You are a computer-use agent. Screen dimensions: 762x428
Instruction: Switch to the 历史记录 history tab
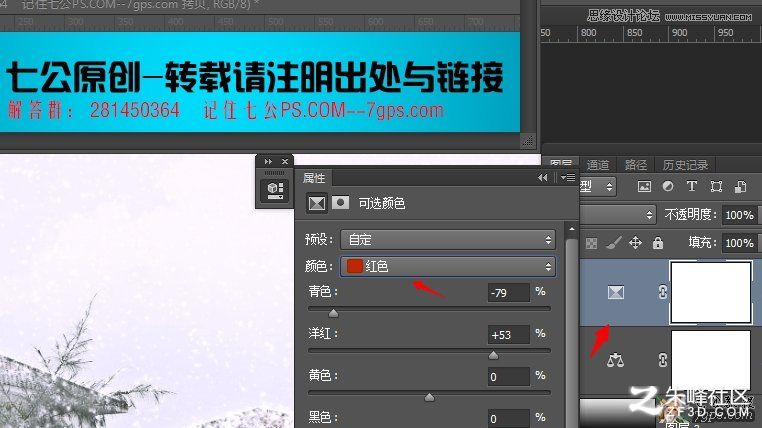pos(685,165)
